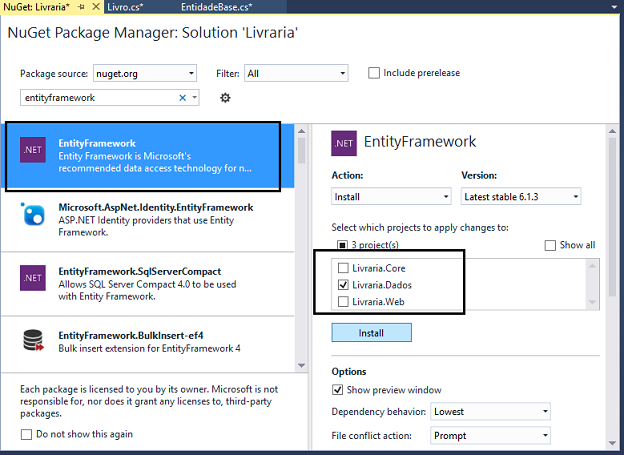Click EntityFramework.SqlServerCompact .NET icon

pos(33,278)
